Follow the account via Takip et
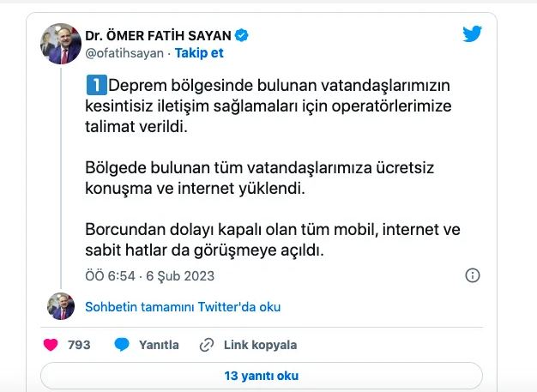 pyautogui.click(x=198, y=52)
